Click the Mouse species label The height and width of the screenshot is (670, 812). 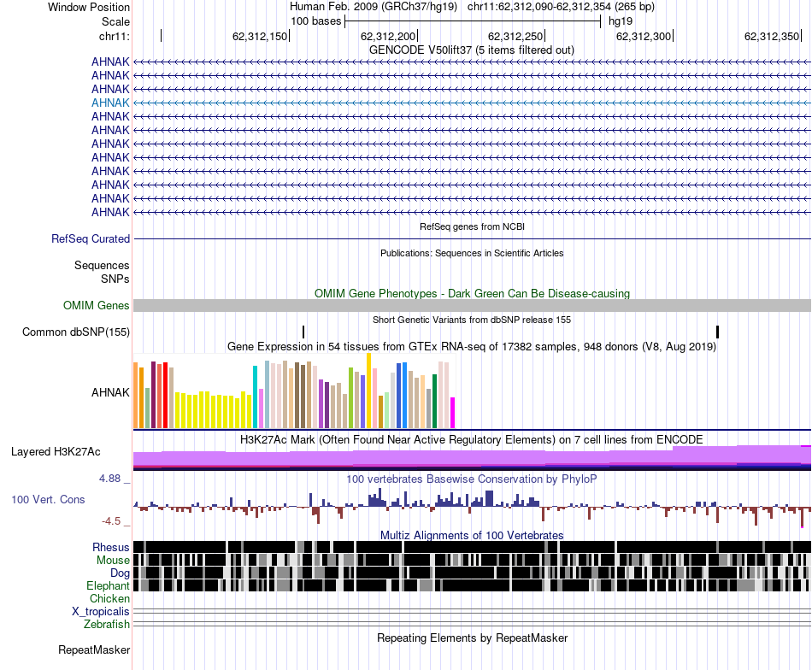click(113, 561)
